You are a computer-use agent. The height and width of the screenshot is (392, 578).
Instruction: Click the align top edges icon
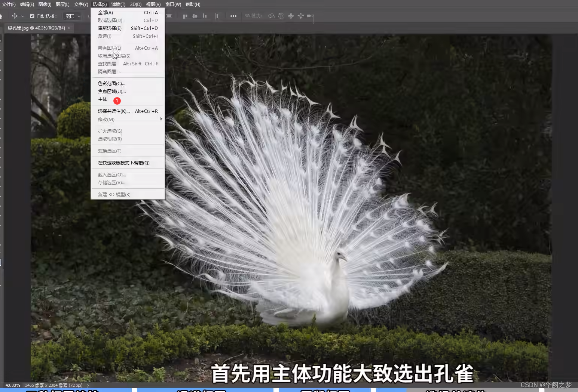pos(185,16)
